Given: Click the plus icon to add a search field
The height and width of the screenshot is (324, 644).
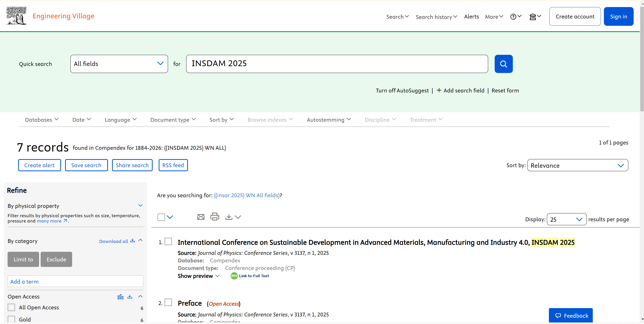Looking at the screenshot, I should point(439,90).
